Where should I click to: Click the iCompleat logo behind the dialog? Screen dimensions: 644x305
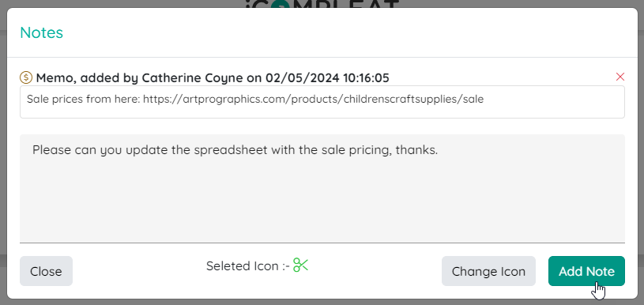322,4
